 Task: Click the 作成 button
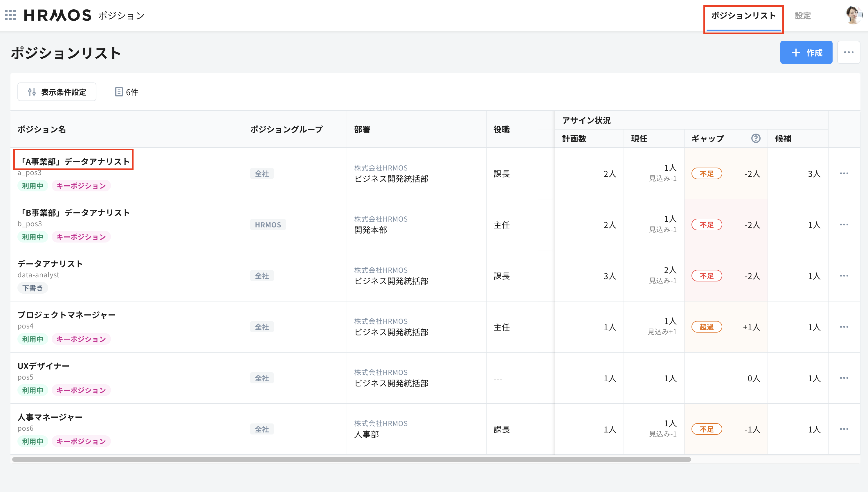(806, 52)
